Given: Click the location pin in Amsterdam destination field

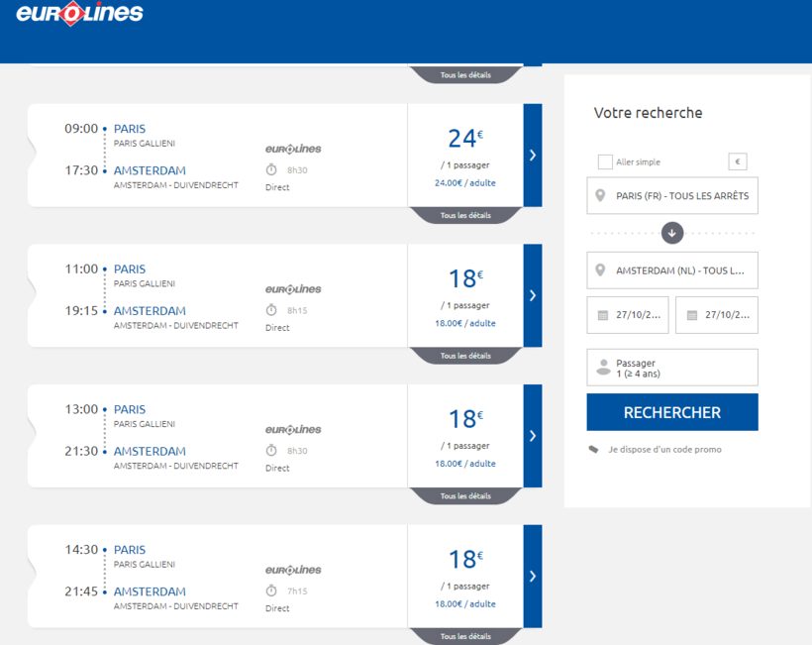Looking at the screenshot, I should [x=600, y=270].
